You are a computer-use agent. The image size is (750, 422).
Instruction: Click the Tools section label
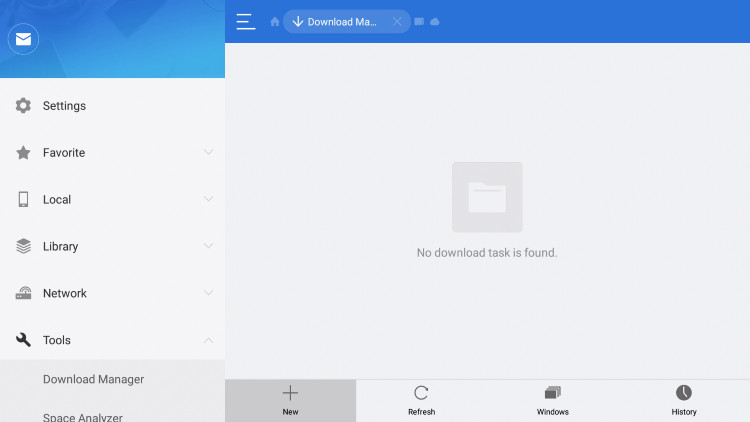click(57, 340)
